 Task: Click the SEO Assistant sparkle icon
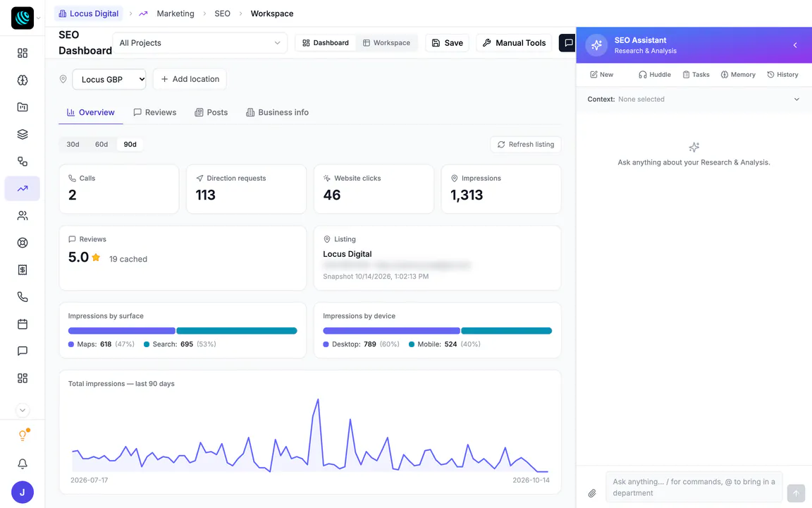click(x=596, y=45)
